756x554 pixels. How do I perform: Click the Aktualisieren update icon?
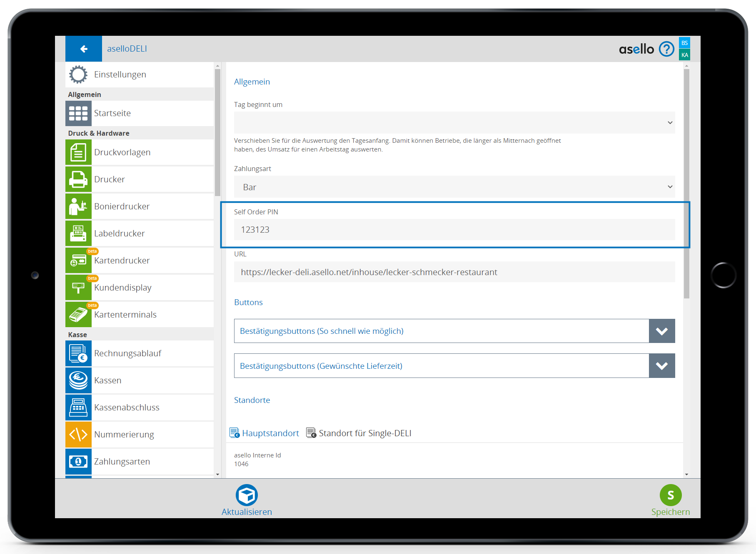[247, 495]
